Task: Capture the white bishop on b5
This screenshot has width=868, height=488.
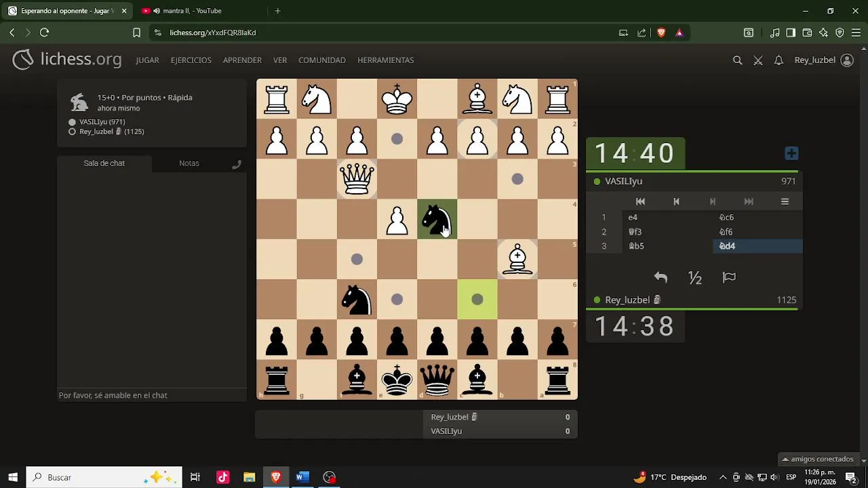Action: [x=517, y=259]
